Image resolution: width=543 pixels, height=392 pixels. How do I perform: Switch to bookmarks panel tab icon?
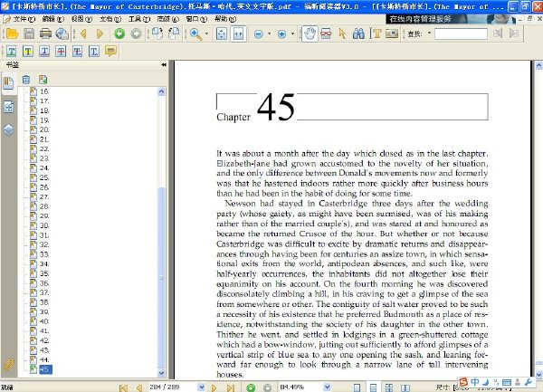pos(8,83)
